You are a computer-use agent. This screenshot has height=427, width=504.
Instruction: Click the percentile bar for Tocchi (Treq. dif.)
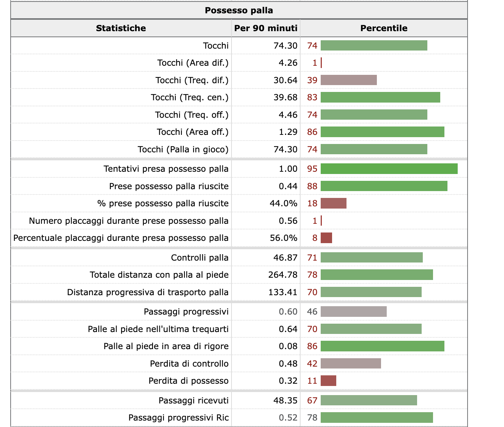pos(348,80)
